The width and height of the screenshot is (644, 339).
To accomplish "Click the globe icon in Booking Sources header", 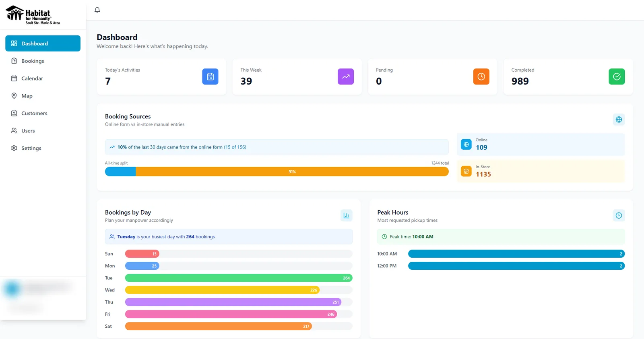I will pyautogui.click(x=619, y=120).
